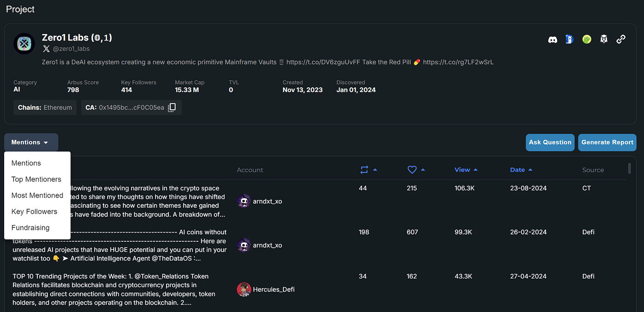This screenshot has width=644, height=312.
Task: Click the Market Cap value 15.33 M
Action: [x=187, y=90]
